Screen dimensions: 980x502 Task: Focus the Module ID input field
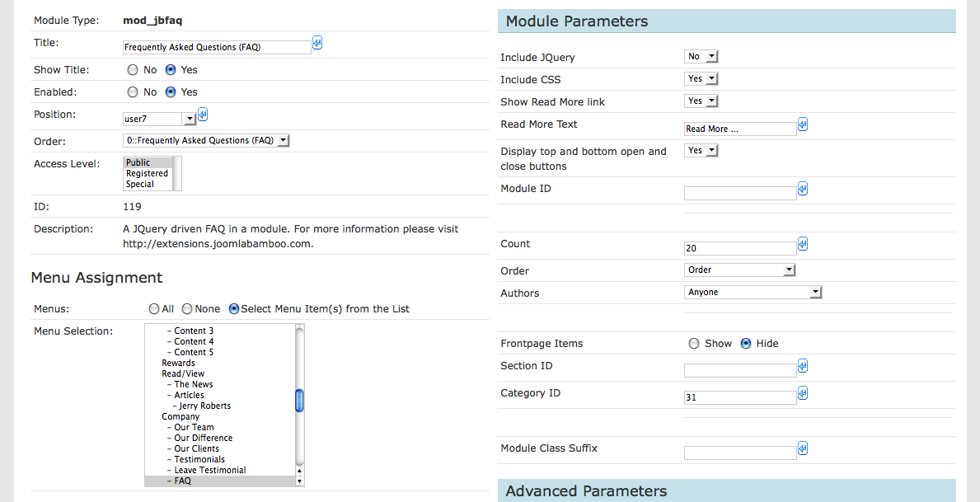[x=740, y=193]
